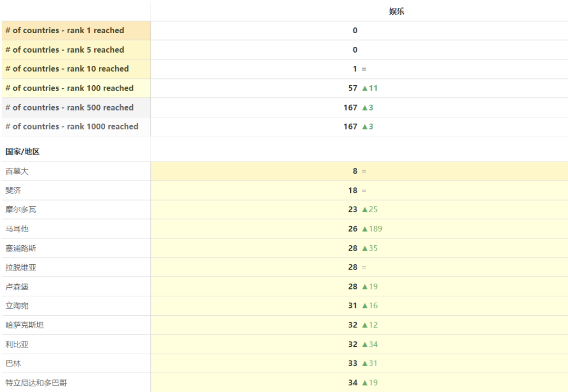Click the ▲31 change in the 巴林 row
568x392 pixels.
(370, 364)
